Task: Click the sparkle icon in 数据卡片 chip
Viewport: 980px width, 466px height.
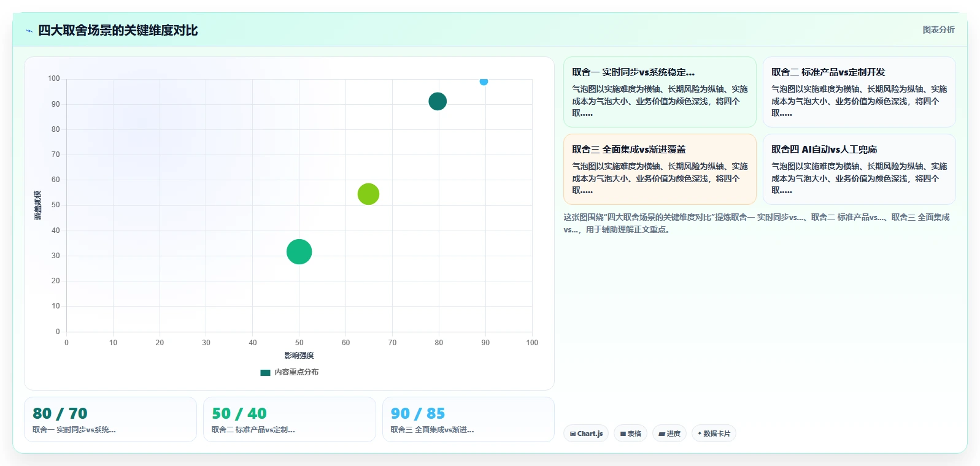Action: [700, 434]
